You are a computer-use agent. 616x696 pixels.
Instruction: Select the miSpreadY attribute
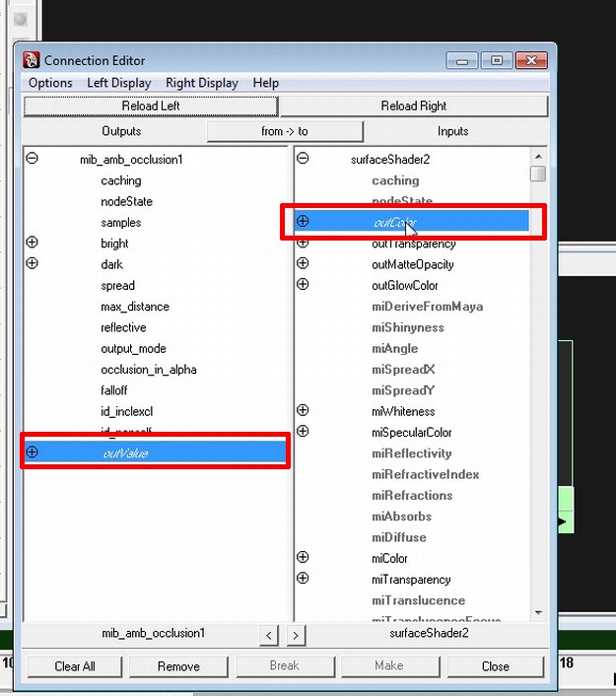(403, 390)
